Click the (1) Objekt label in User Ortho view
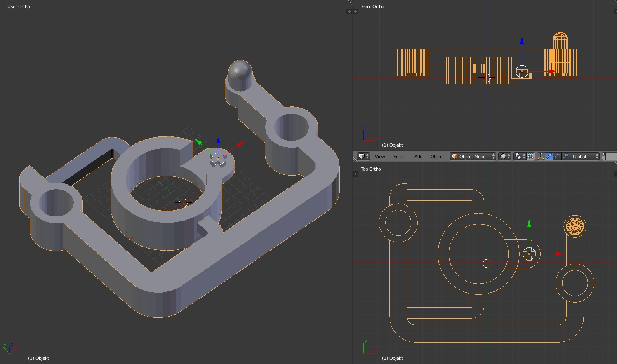This screenshot has height=364, width=617. pos(38,358)
